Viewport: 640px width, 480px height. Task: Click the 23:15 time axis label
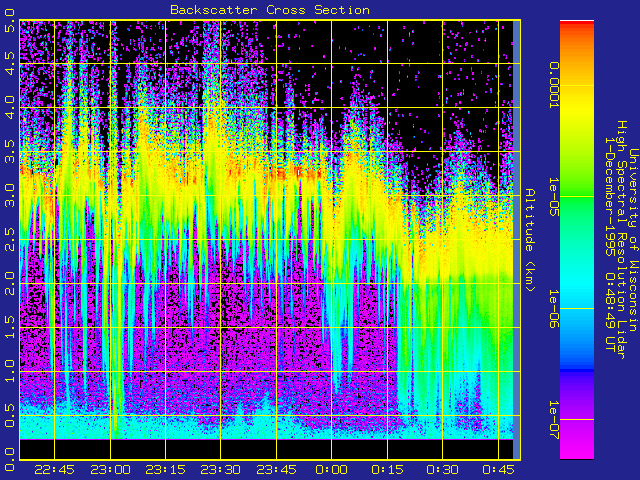(165, 470)
